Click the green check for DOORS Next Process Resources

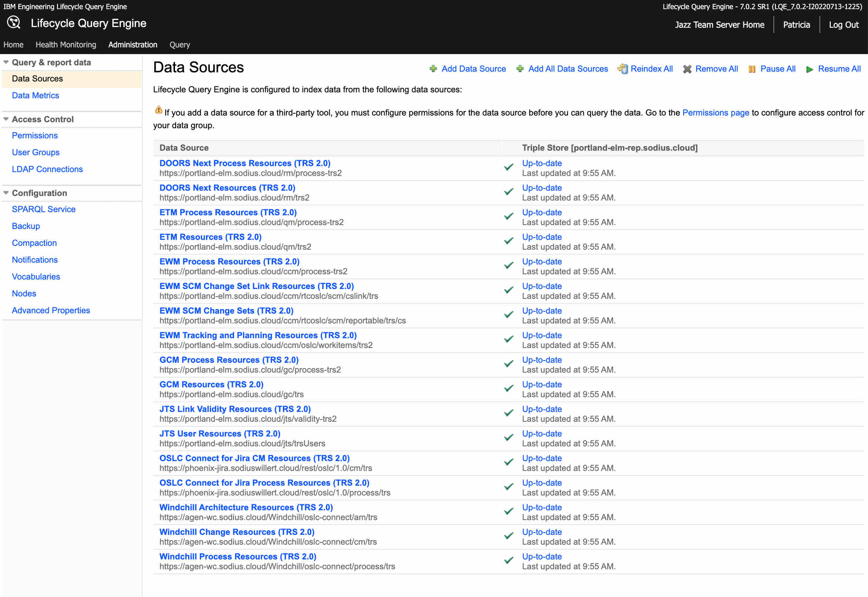[x=508, y=167]
